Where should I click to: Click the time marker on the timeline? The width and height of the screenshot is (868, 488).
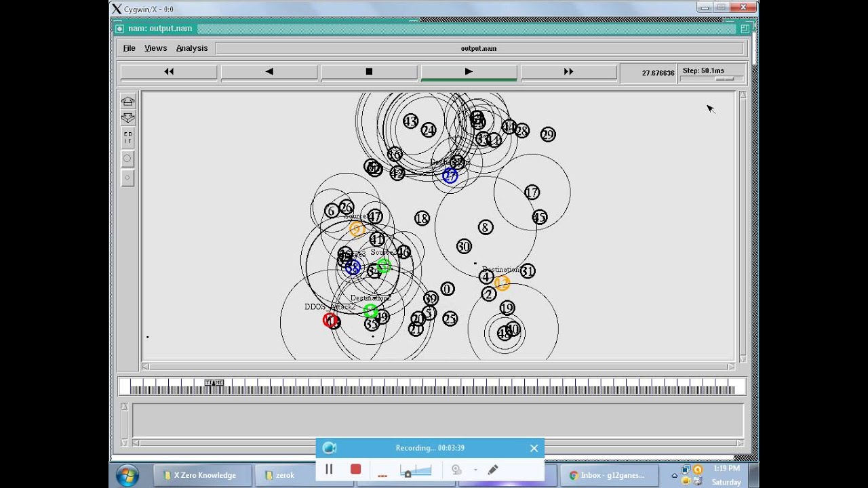pos(214,383)
